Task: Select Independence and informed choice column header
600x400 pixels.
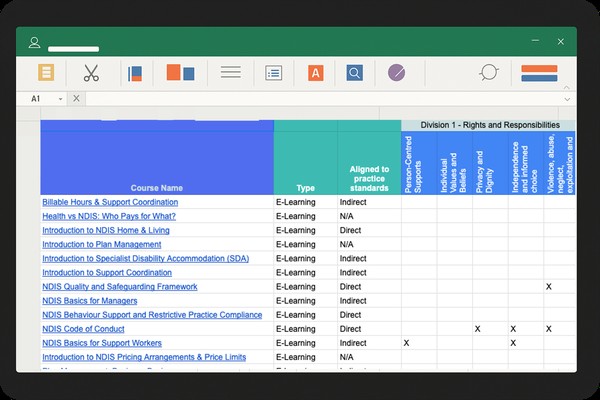Action: point(526,163)
